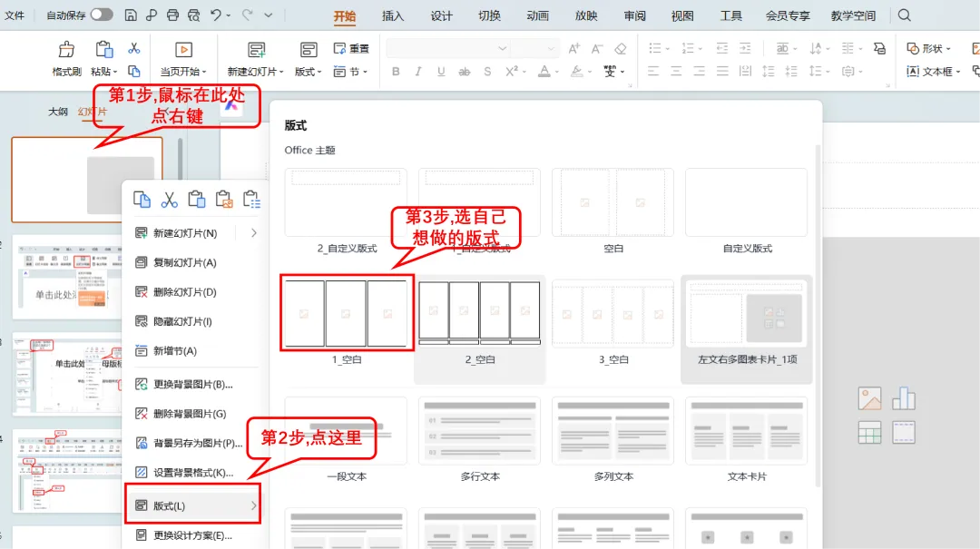This screenshot has height=549, width=980.
Task: Open the 形状 shapes dropdown
Action: pyautogui.click(x=929, y=48)
